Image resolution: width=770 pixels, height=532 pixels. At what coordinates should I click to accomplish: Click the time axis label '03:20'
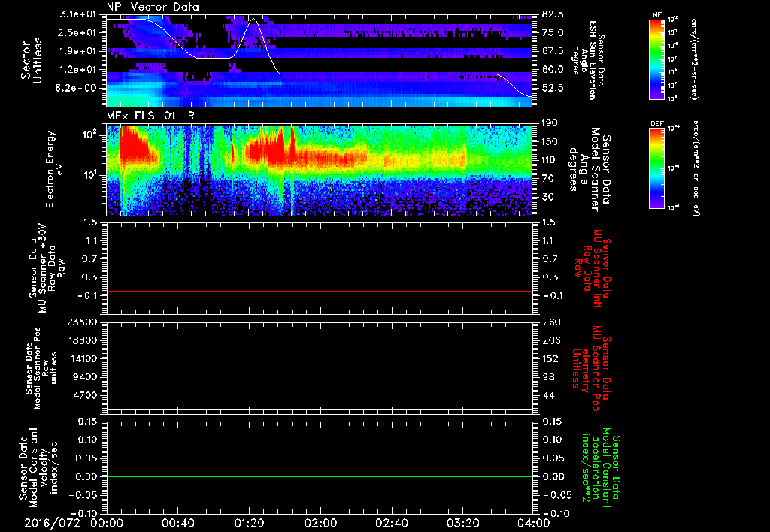pyautogui.click(x=462, y=523)
